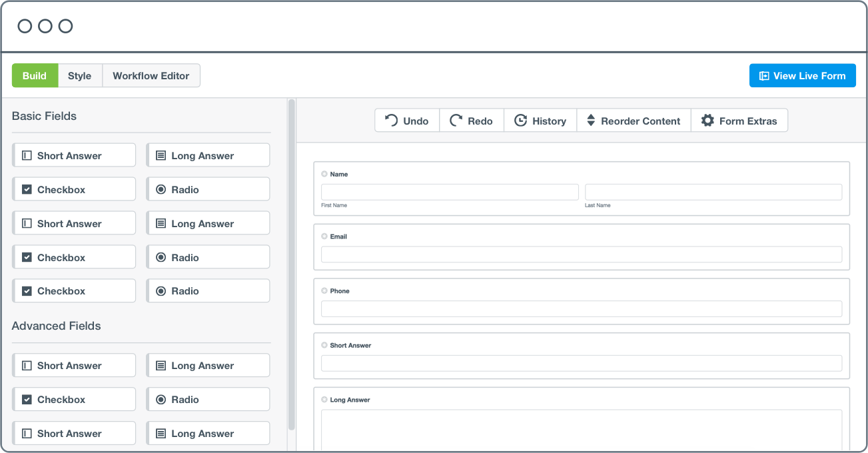
Task: Choose the second Short Answer under Advanced Fields
Action: [74, 433]
